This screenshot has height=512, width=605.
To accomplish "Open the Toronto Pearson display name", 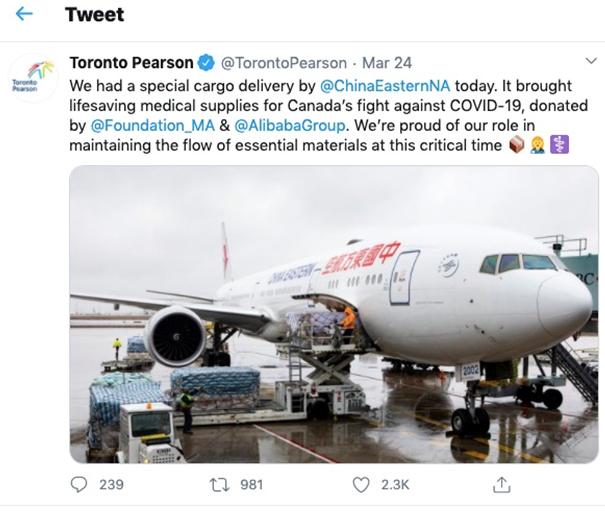I will tap(131, 63).
